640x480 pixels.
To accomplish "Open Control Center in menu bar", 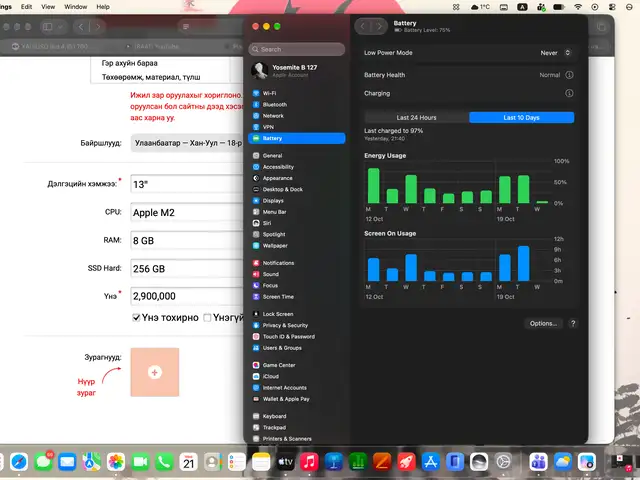I will coord(612,7).
